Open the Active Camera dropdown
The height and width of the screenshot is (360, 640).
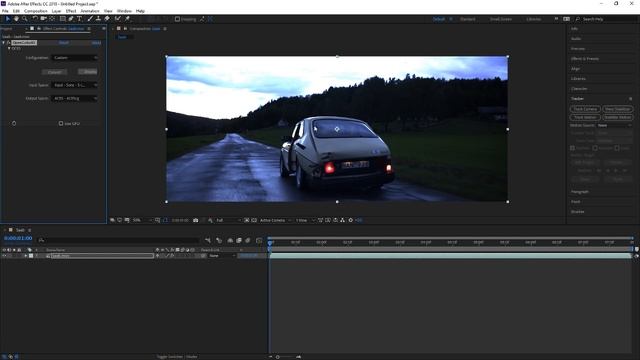(276, 220)
